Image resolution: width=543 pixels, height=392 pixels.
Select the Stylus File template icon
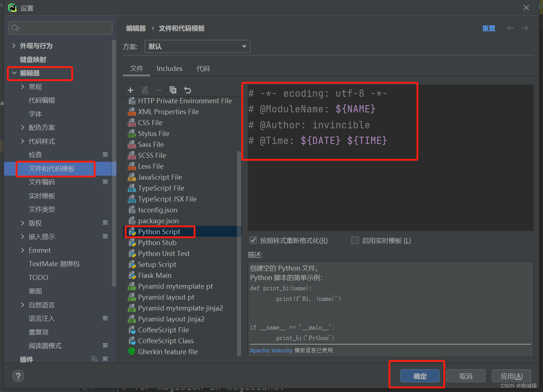132,134
